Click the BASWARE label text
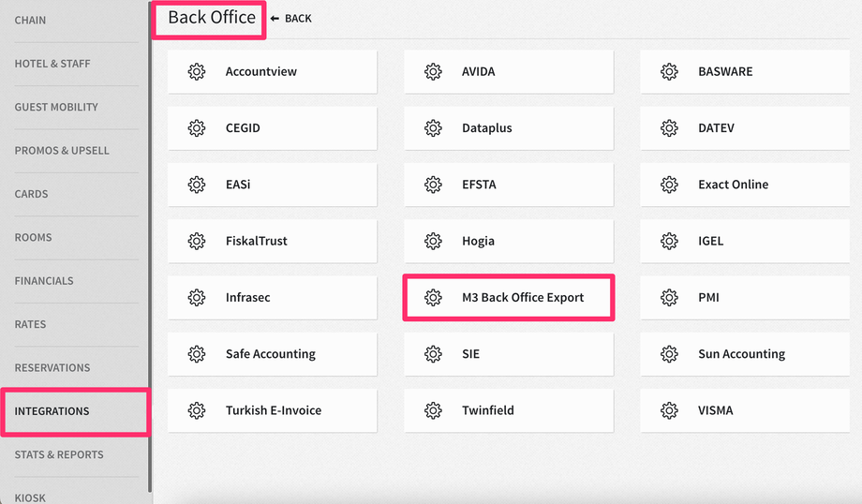Screen dimensions: 862x504 (725, 71)
